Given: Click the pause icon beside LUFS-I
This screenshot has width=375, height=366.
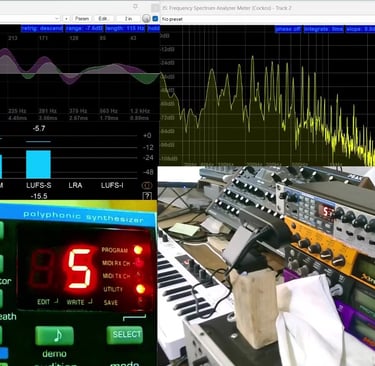Looking at the screenshot, I should 147,186.
